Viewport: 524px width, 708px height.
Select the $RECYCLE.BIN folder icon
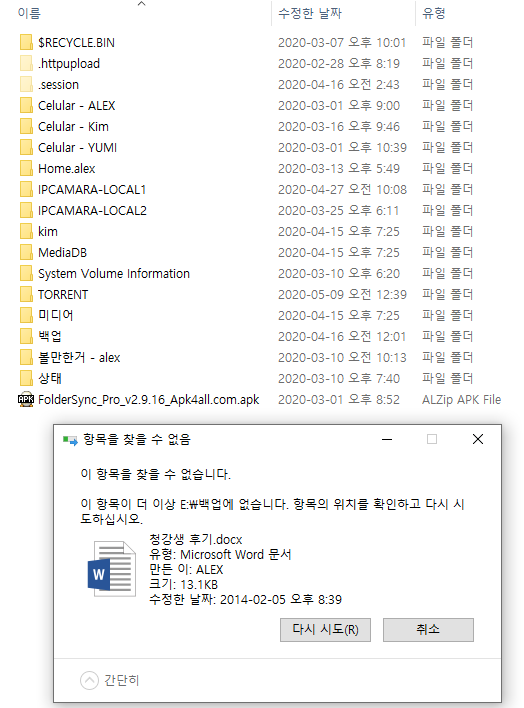coord(26,42)
